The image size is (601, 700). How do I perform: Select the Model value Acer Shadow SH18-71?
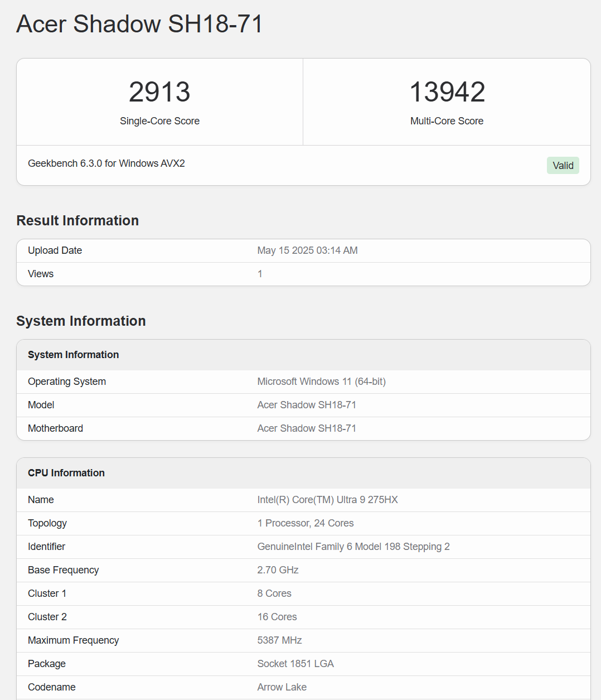(307, 405)
